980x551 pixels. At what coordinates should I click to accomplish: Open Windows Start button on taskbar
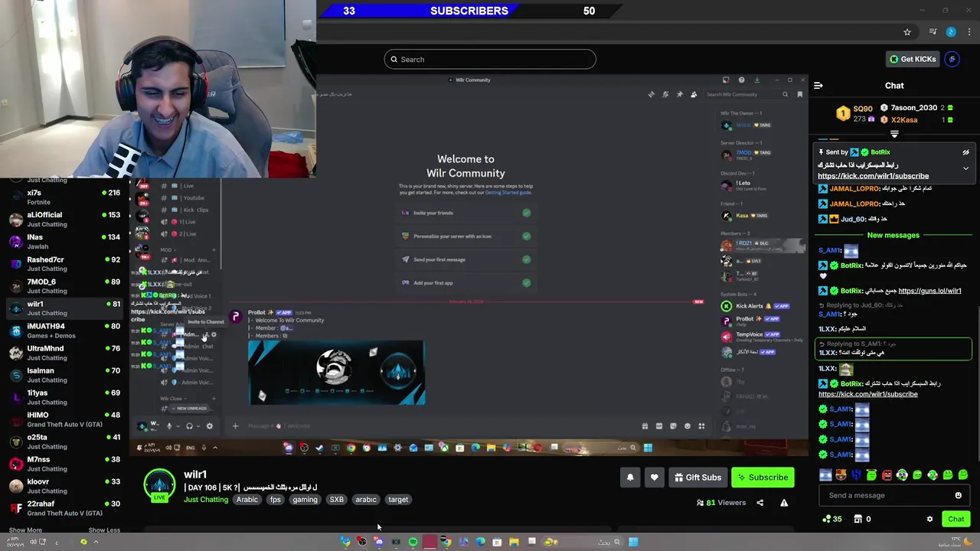(633, 542)
